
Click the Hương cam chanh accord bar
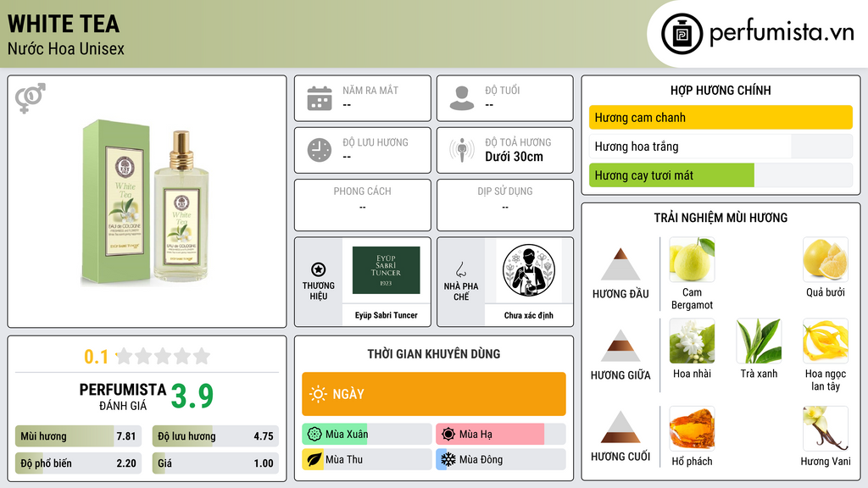[x=721, y=117]
